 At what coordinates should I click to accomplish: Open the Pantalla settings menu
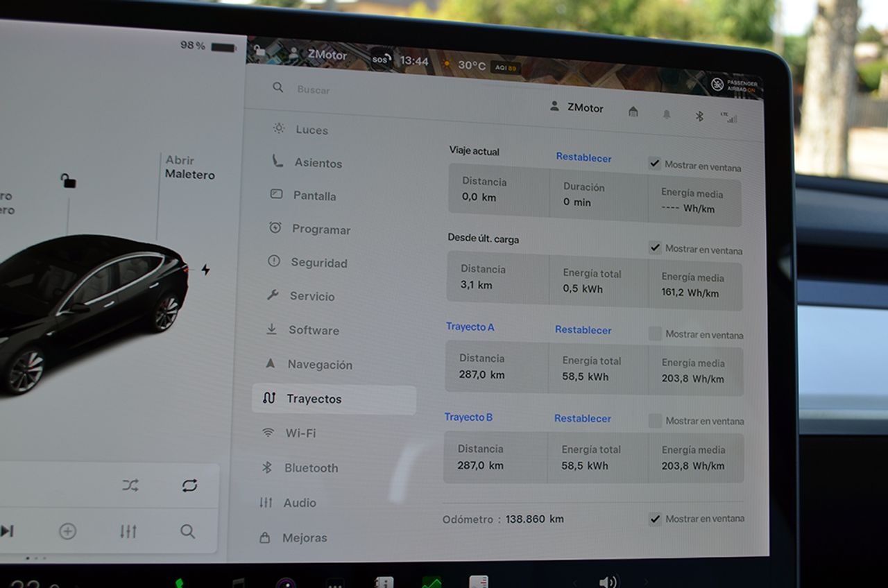tap(314, 196)
